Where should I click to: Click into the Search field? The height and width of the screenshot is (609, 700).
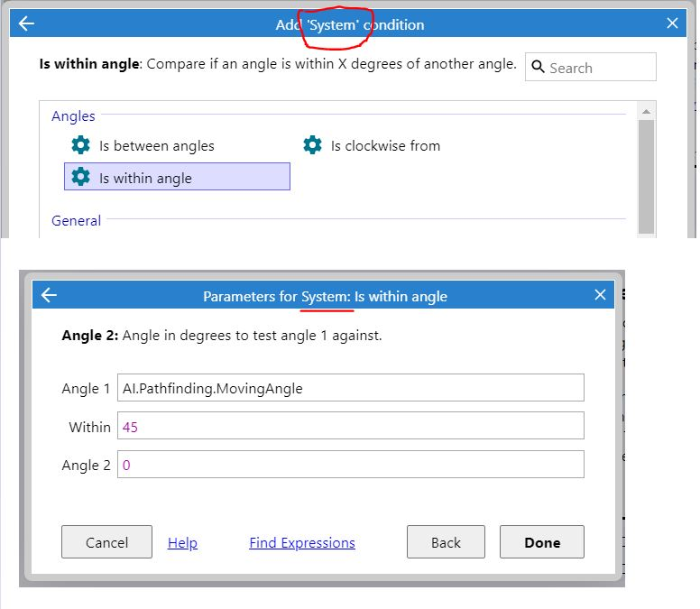click(600, 68)
